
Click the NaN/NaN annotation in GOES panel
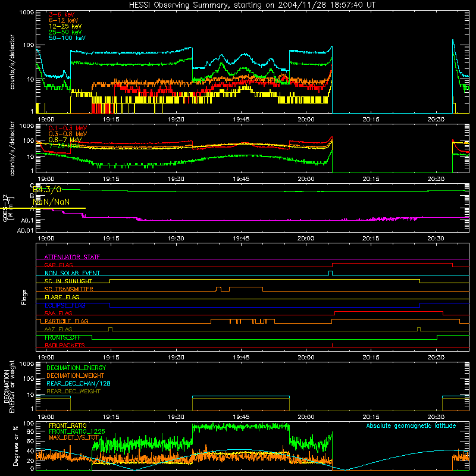pos(51,202)
